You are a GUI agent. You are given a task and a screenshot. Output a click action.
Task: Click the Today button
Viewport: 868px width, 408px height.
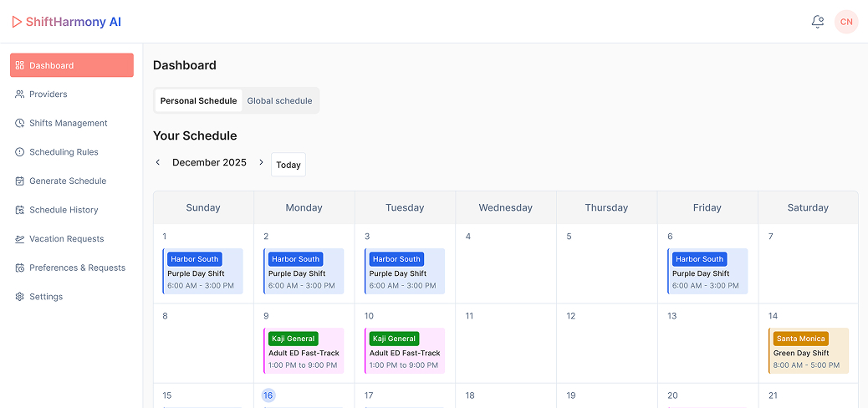coord(288,165)
